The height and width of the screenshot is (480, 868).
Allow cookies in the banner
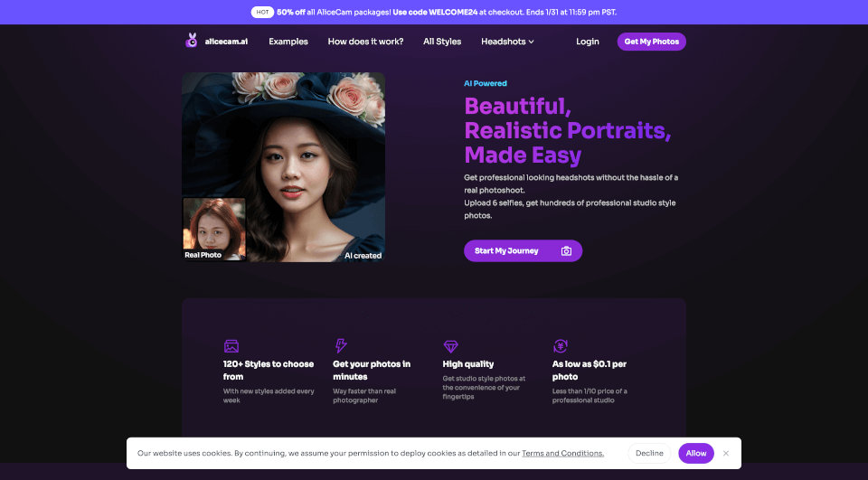(x=696, y=454)
